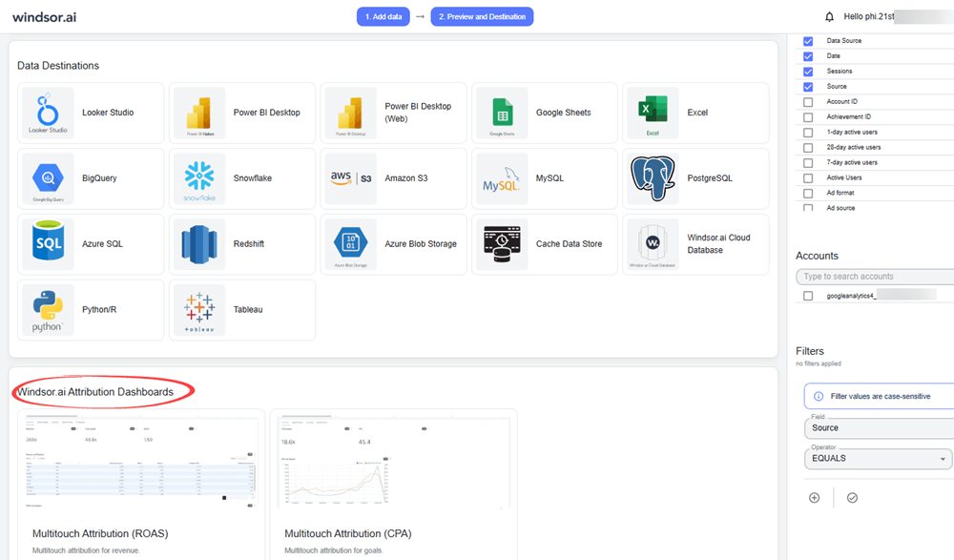The height and width of the screenshot is (560, 954).
Task: Select the googleanalytics4 account checkbox
Action: click(808, 296)
